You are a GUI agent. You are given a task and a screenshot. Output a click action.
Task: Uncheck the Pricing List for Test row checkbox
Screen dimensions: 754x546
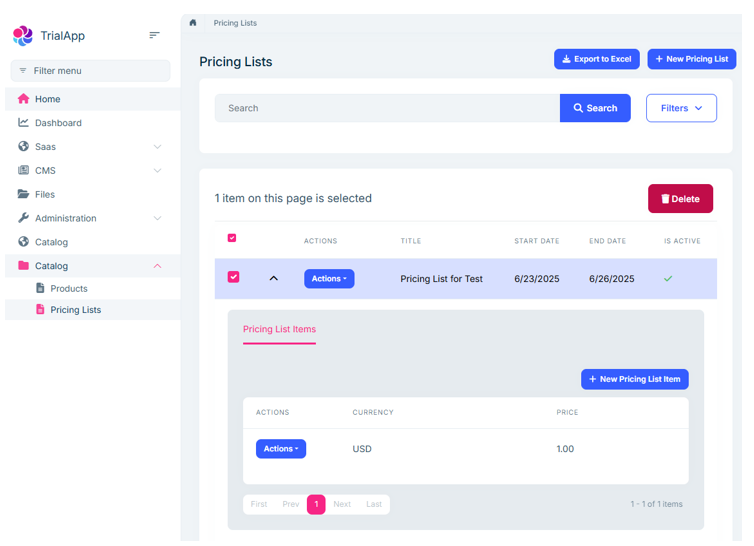click(233, 277)
